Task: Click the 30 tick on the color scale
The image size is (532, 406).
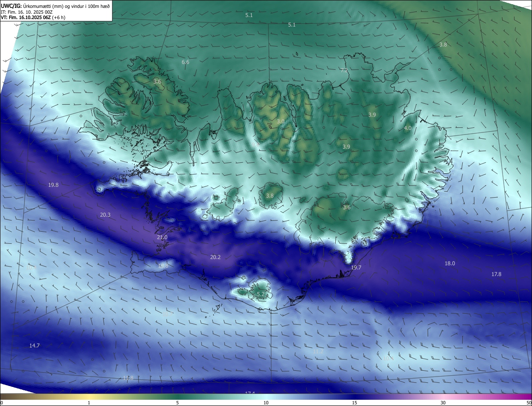Action: pyautogui.click(x=443, y=403)
